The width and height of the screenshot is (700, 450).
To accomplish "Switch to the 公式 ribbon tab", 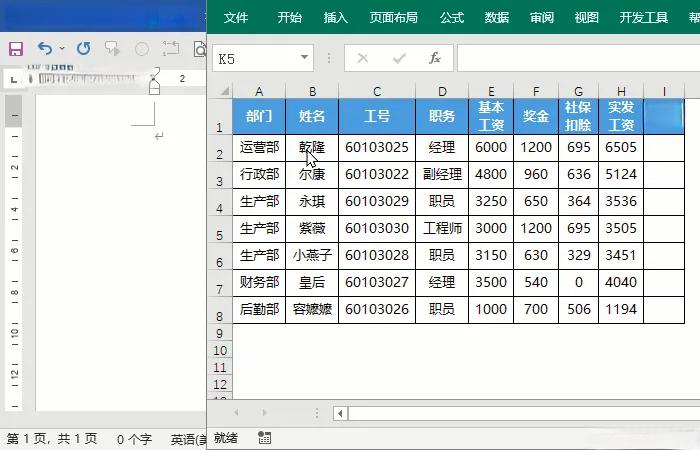I will pyautogui.click(x=452, y=17).
